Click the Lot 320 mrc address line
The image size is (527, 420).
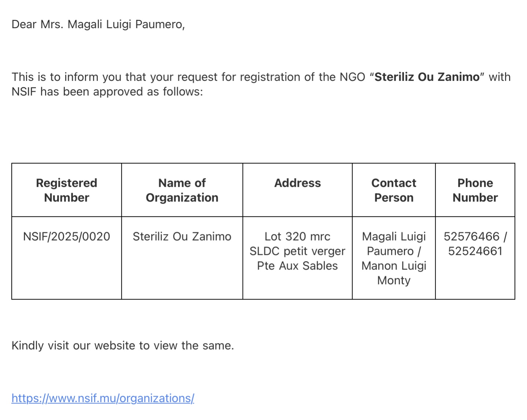(x=297, y=237)
